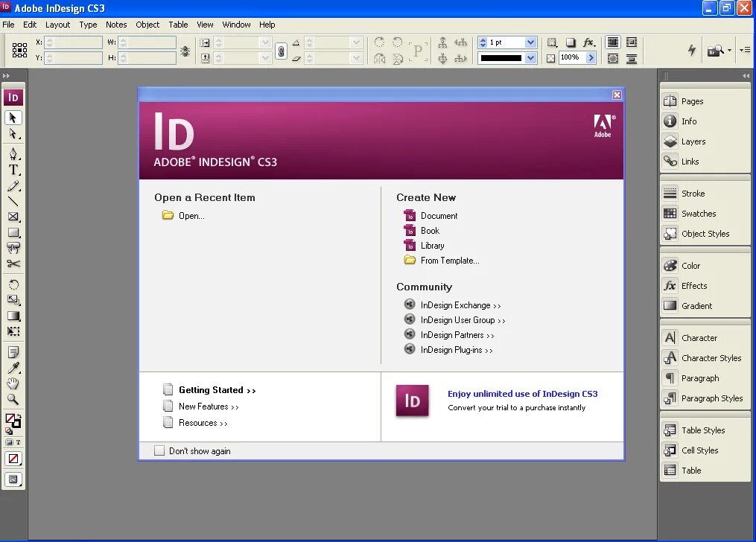The height and width of the screenshot is (542, 756).
Task: Open the stroke type dropdown
Action: click(530, 58)
